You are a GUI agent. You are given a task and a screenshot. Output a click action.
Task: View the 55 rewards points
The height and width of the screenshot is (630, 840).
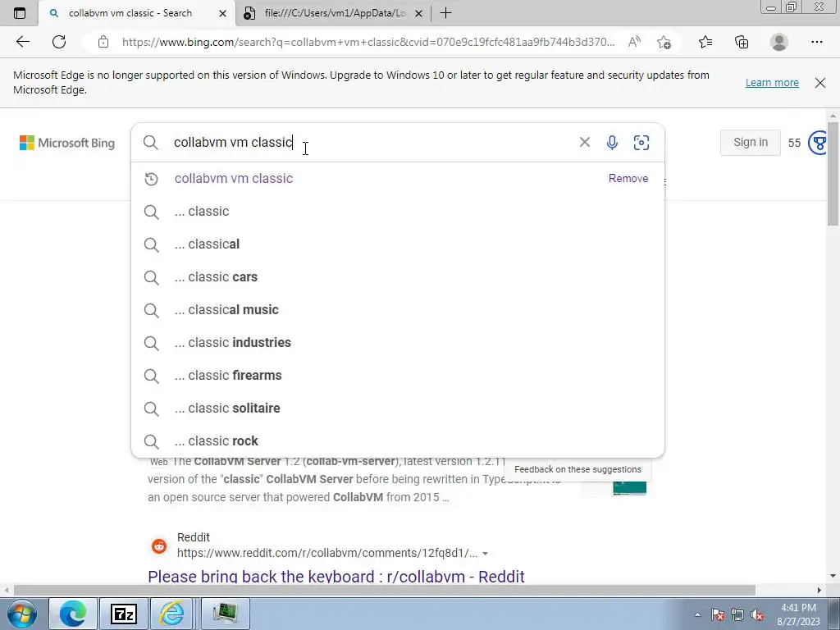tap(794, 143)
